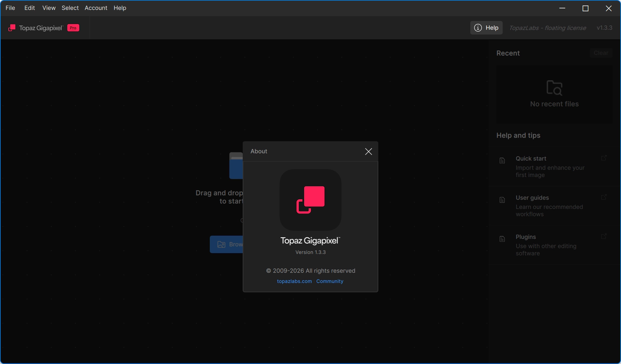Click external link icon beside Plugins
Viewport: 621px width, 364px height.
pyautogui.click(x=604, y=236)
